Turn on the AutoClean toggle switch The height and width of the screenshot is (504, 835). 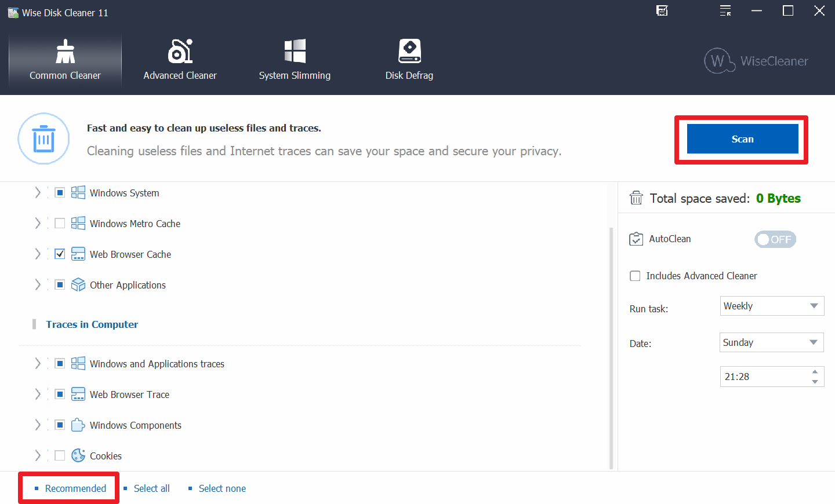coord(775,239)
